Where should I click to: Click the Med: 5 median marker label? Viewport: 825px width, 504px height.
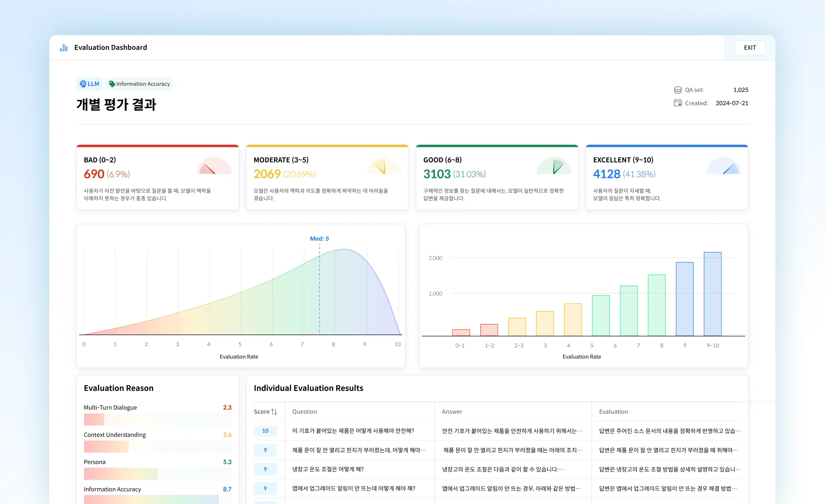tap(319, 239)
